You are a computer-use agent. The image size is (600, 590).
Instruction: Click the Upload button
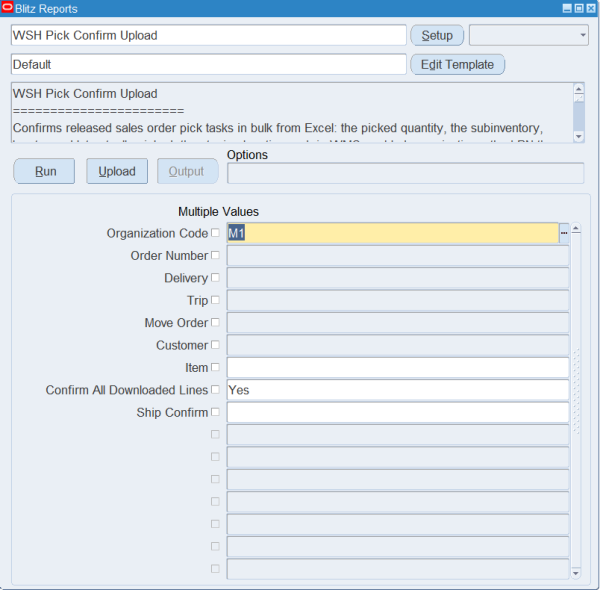[x=117, y=171]
